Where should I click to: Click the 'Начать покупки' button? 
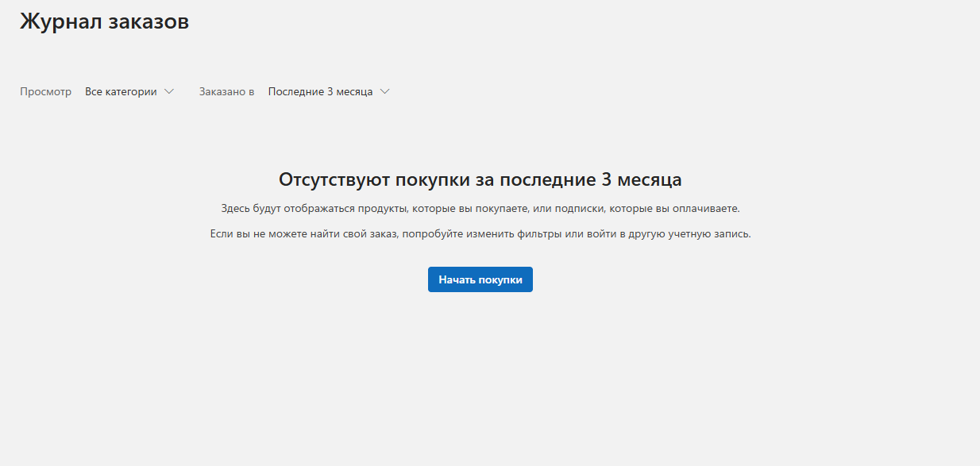tap(480, 279)
